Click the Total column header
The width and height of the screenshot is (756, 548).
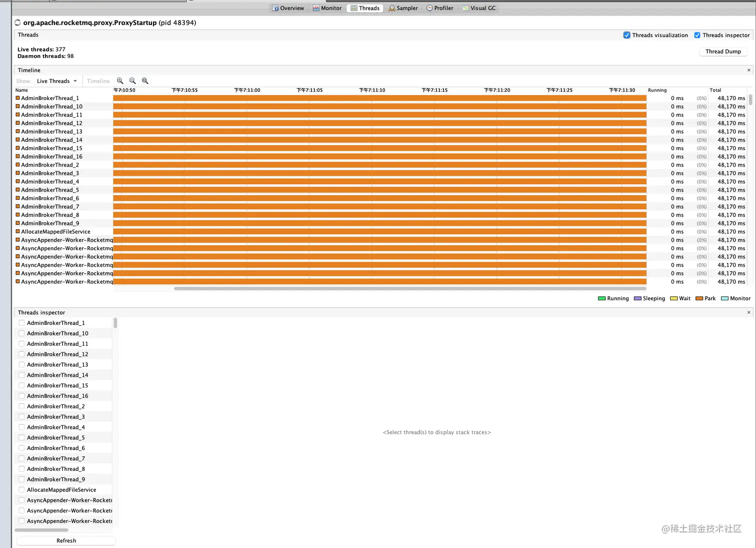click(715, 90)
